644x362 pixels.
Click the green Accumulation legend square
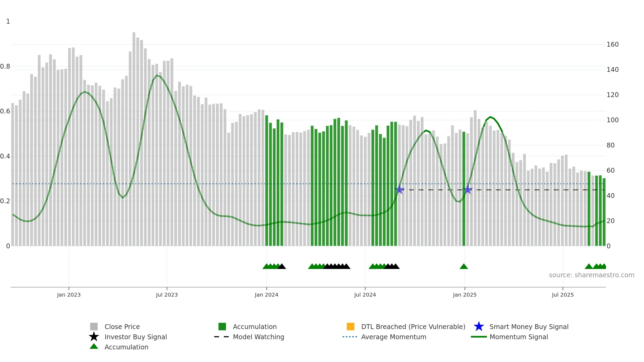[x=222, y=326]
